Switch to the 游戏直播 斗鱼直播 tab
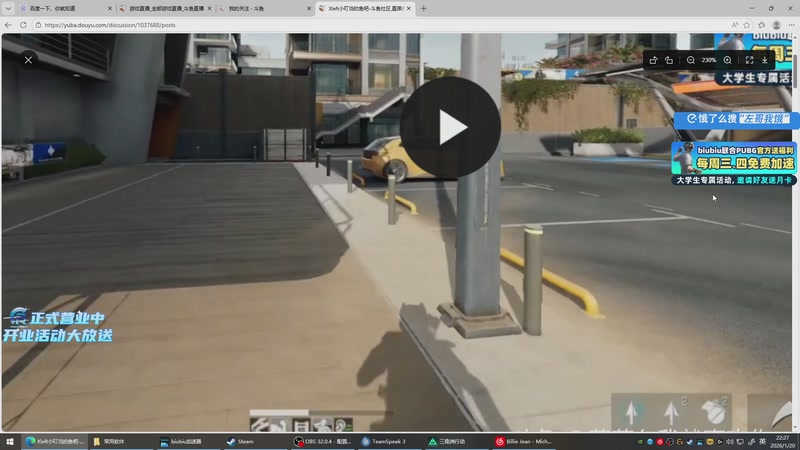Screen dimensions: 800x450 (x=165, y=8)
